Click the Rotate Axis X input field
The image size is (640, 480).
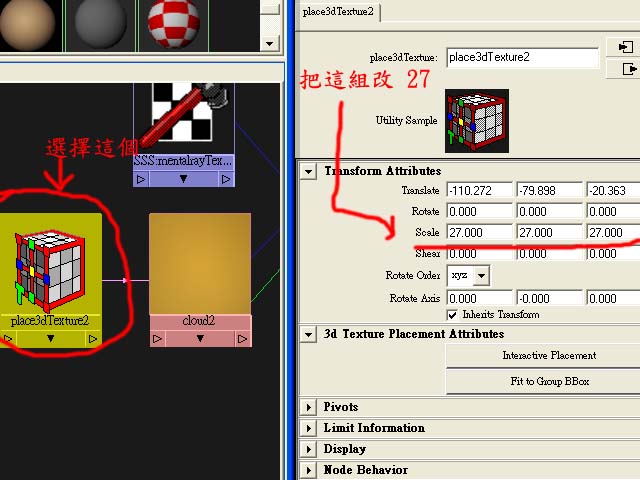(480, 298)
